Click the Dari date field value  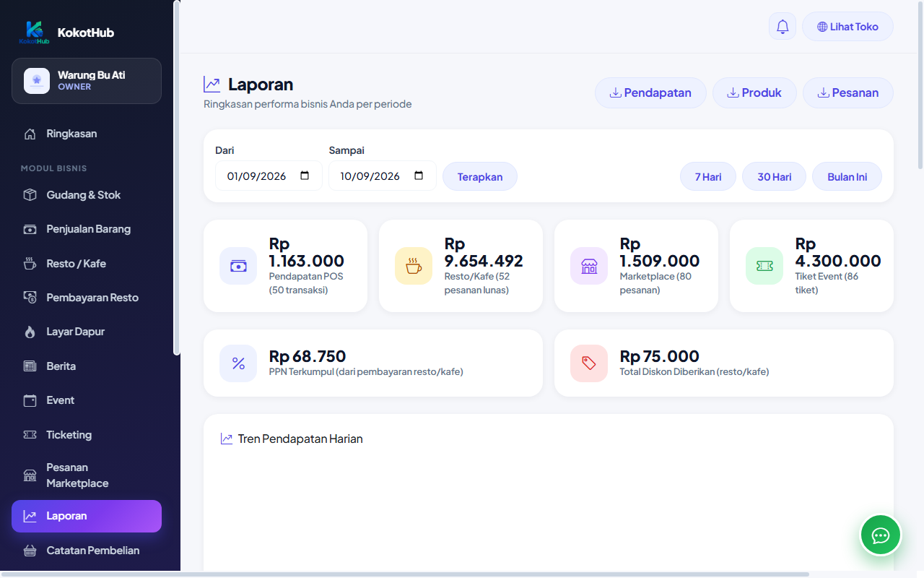point(257,176)
